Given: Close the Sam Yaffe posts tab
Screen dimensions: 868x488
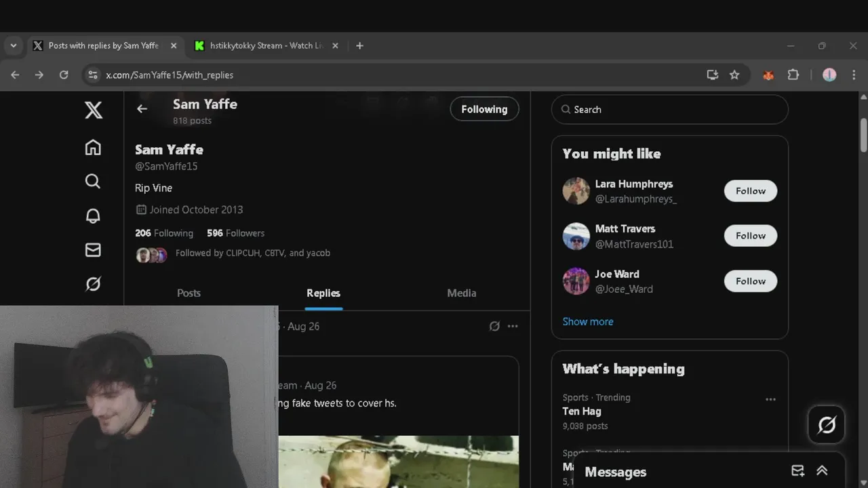Looking at the screenshot, I should (174, 45).
